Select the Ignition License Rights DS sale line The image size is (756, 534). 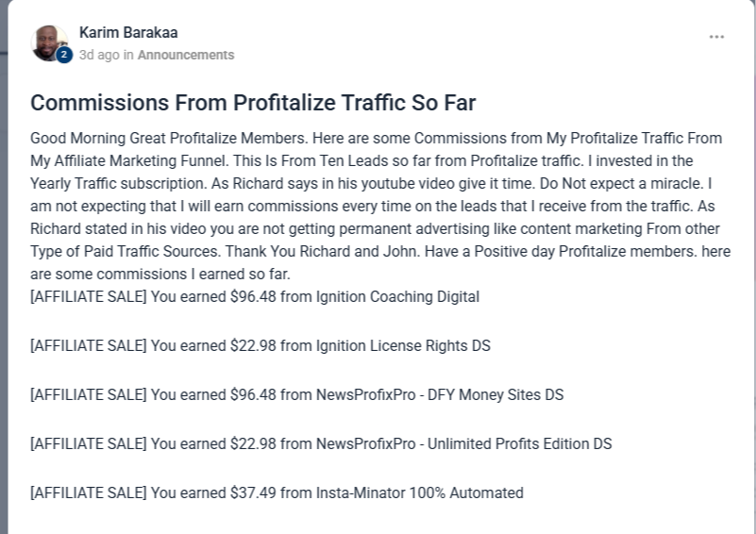click(x=260, y=345)
